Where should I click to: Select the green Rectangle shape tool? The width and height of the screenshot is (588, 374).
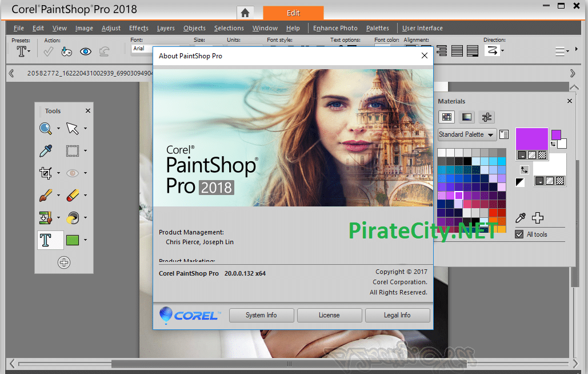(x=73, y=240)
